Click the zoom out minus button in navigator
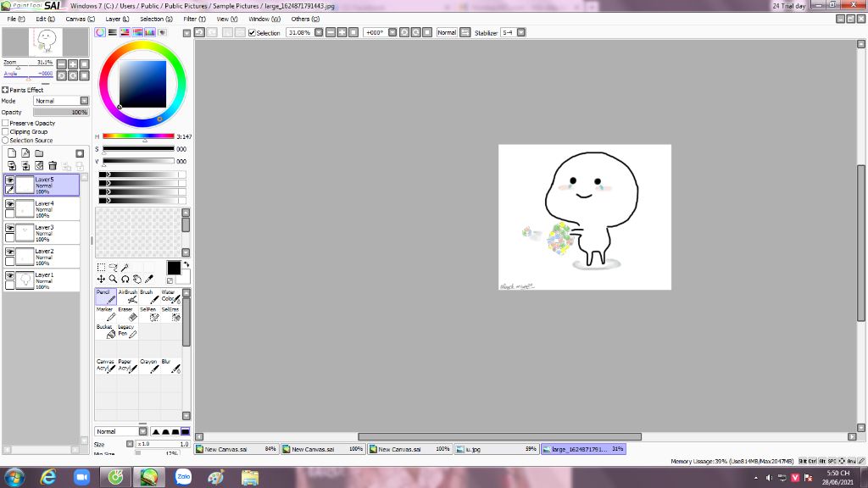Image resolution: width=868 pixels, height=488 pixels. tap(61, 64)
